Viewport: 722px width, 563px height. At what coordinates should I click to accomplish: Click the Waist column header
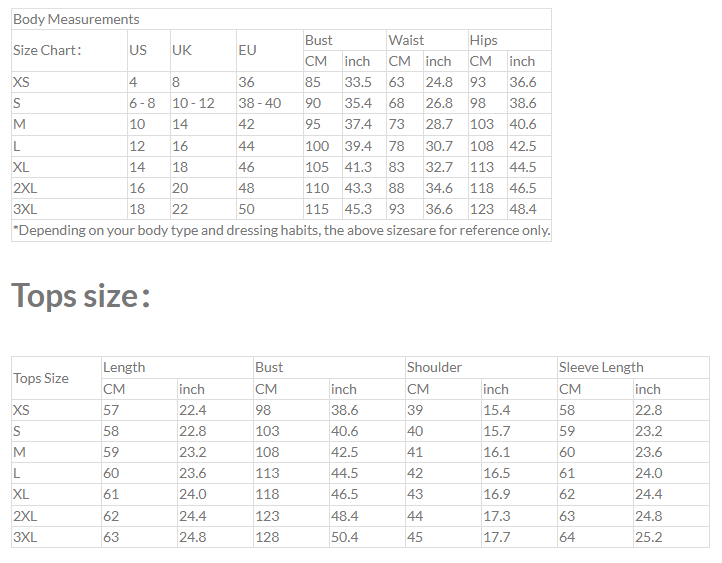pyautogui.click(x=406, y=40)
